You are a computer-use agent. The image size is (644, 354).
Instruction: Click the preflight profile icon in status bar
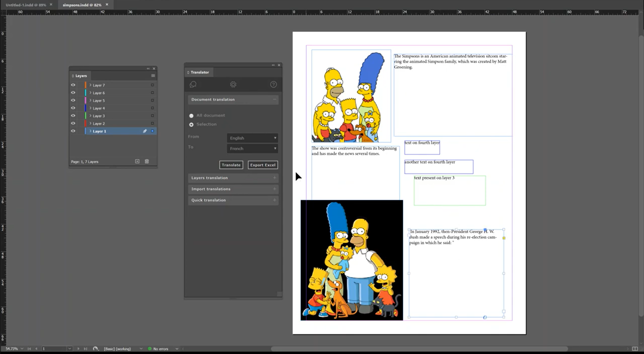click(x=96, y=349)
